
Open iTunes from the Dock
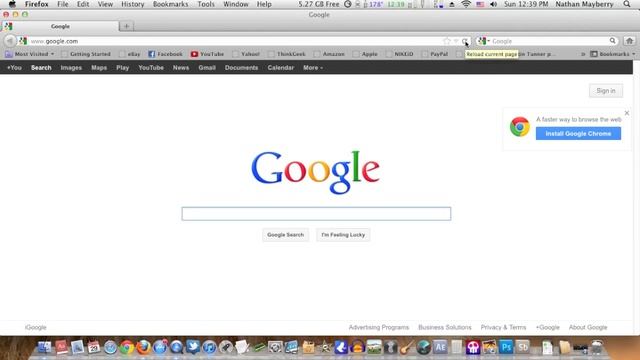click(209, 347)
